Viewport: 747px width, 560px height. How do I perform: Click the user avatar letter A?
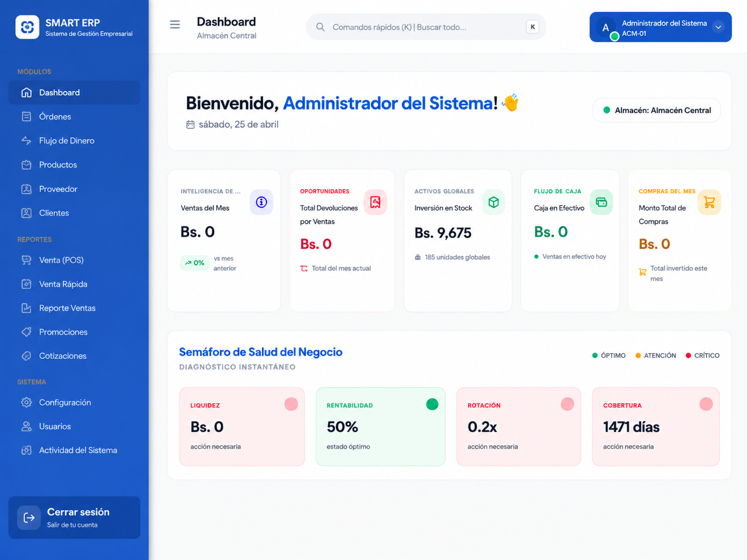[x=606, y=27]
